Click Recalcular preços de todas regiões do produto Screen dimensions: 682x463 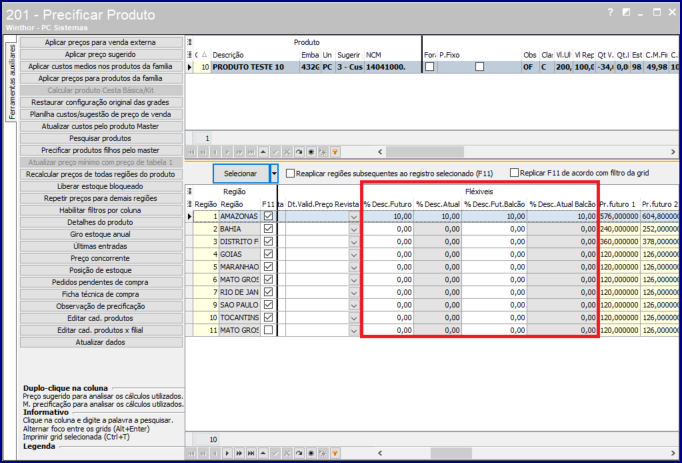101,174
